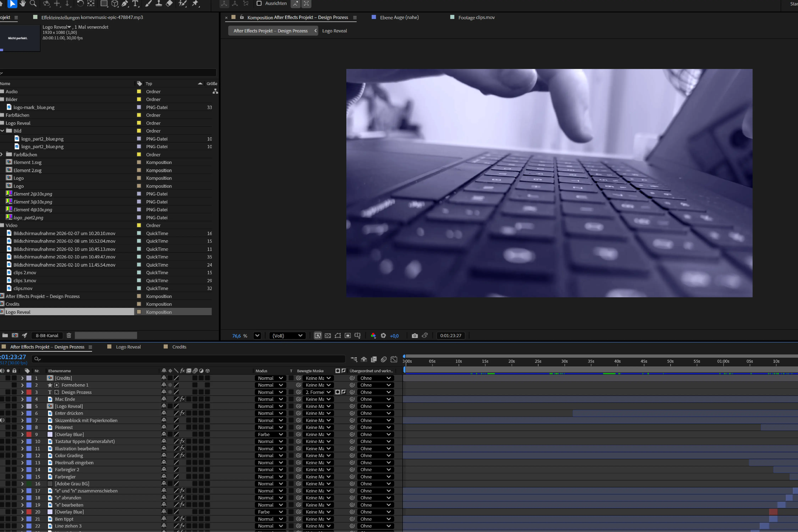Select the Eraser tool
Screen dimensions: 798x532
coord(169,4)
